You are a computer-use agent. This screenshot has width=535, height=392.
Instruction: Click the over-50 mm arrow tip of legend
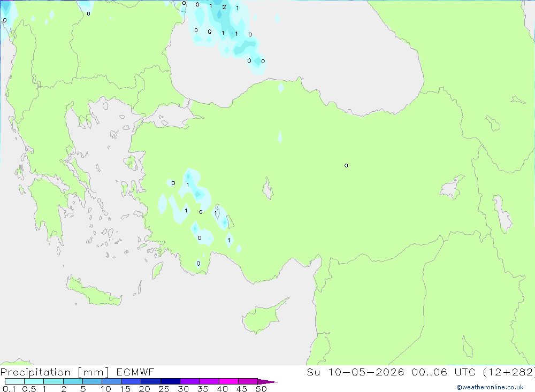pyautogui.click(x=267, y=381)
